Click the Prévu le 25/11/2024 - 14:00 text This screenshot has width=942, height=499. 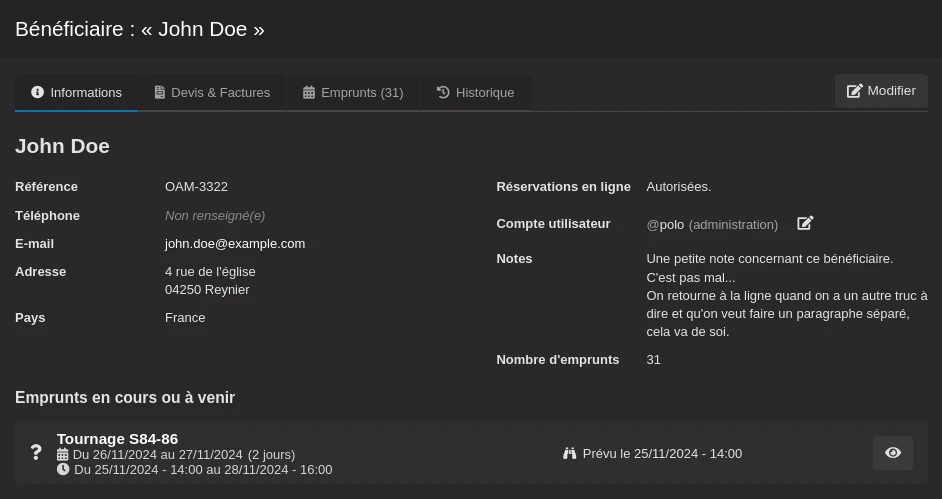tap(662, 454)
